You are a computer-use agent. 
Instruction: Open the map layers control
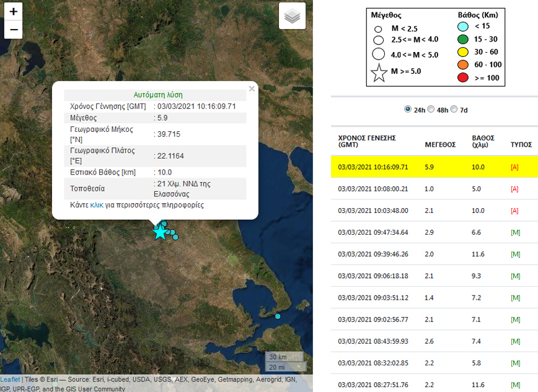click(293, 16)
